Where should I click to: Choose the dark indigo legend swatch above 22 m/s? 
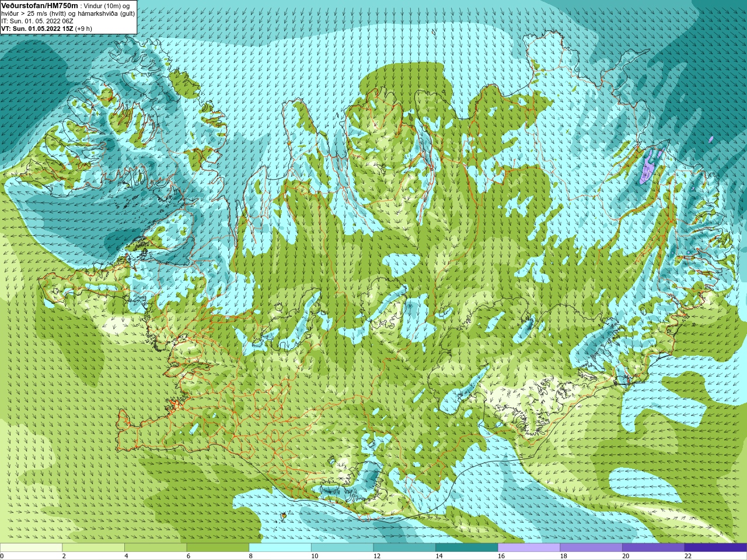coord(715,548)
